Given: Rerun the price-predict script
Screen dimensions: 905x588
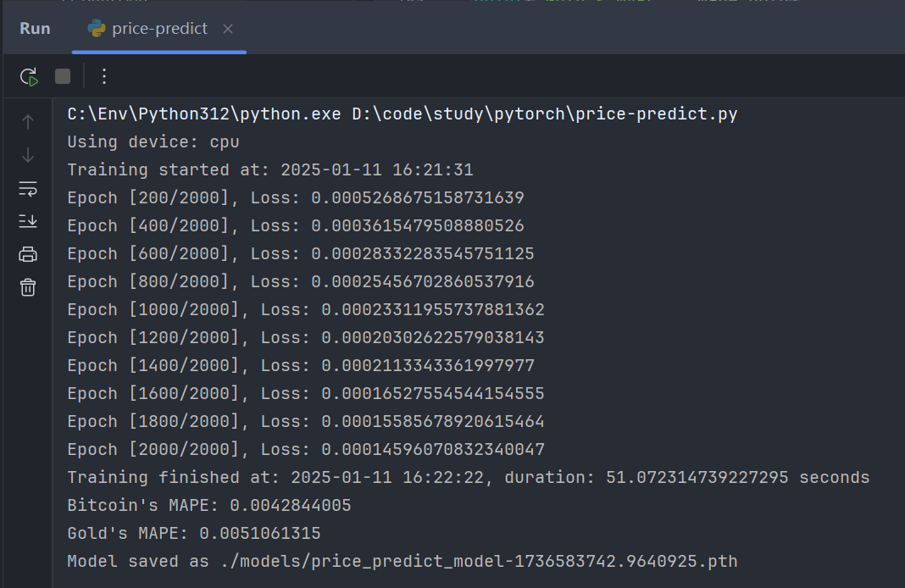Looking at the screenshot, I should (29, 77).
